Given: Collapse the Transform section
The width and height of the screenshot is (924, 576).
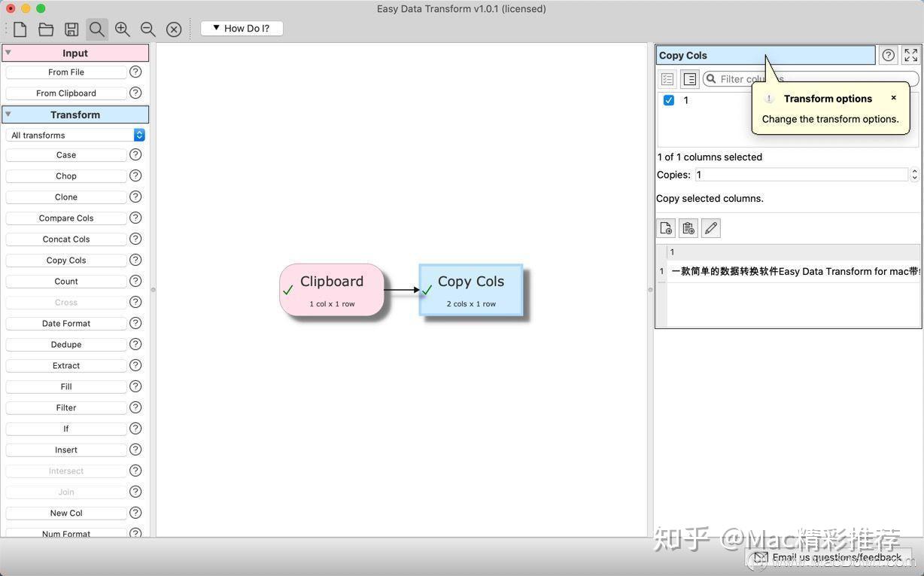Looking at the screenshot, I should pos(8,114).
